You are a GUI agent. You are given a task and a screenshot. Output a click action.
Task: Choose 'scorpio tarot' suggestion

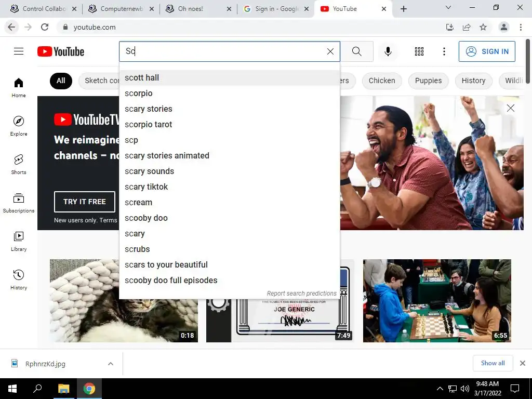(229, 125)
